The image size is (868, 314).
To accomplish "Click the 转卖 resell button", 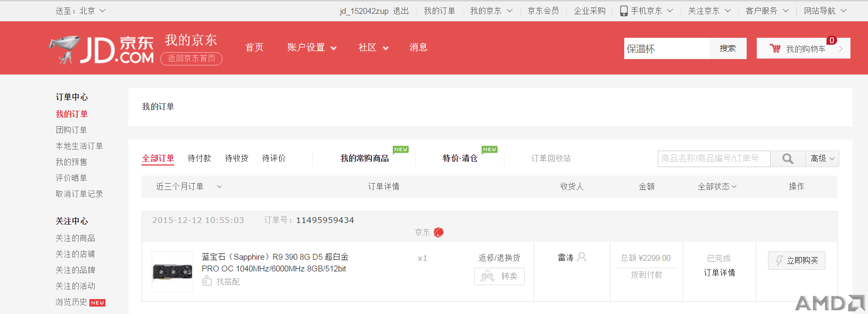I will point(499,276).
